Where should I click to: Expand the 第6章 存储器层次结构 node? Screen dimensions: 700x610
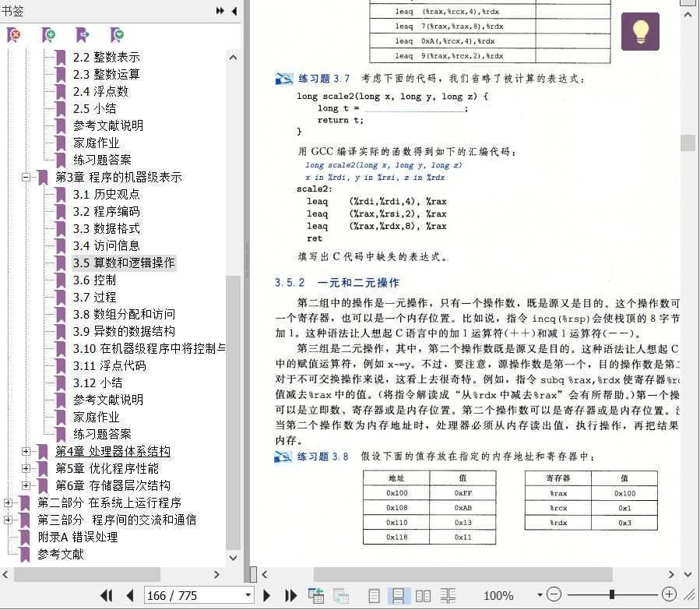[26, 485]
